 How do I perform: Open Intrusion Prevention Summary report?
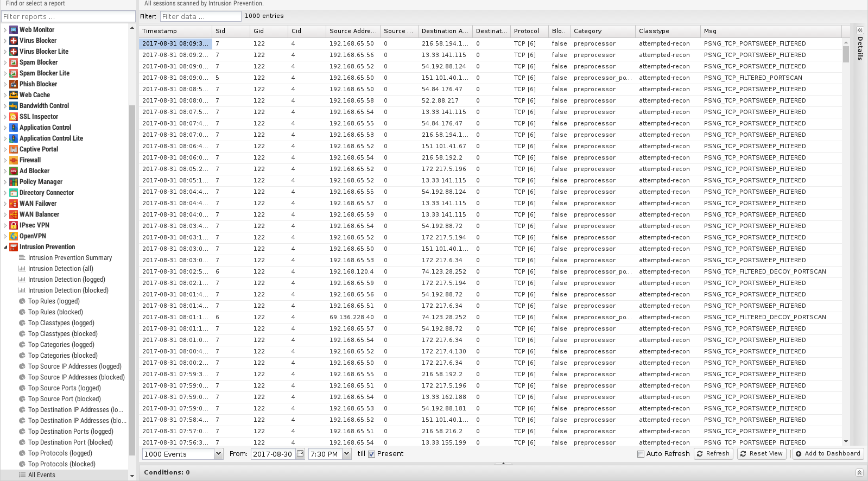tap(69, 258)
